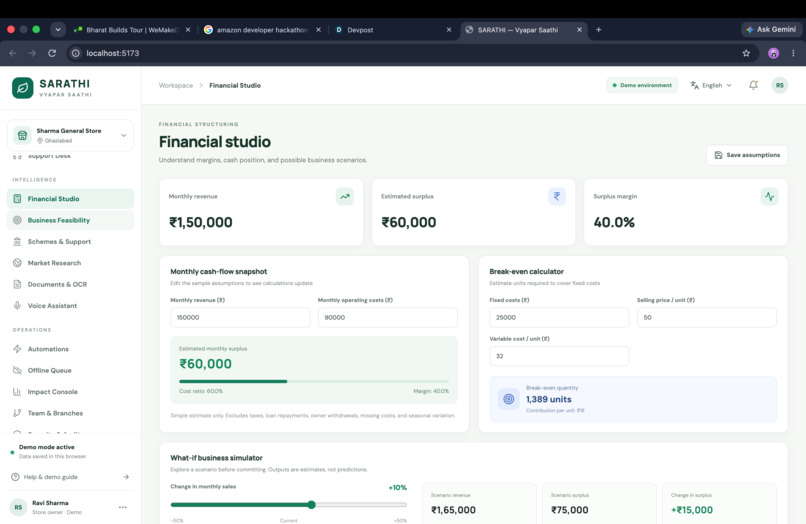
Task: Click the Help & demo guide arrow
Action: tap(126, 477)
